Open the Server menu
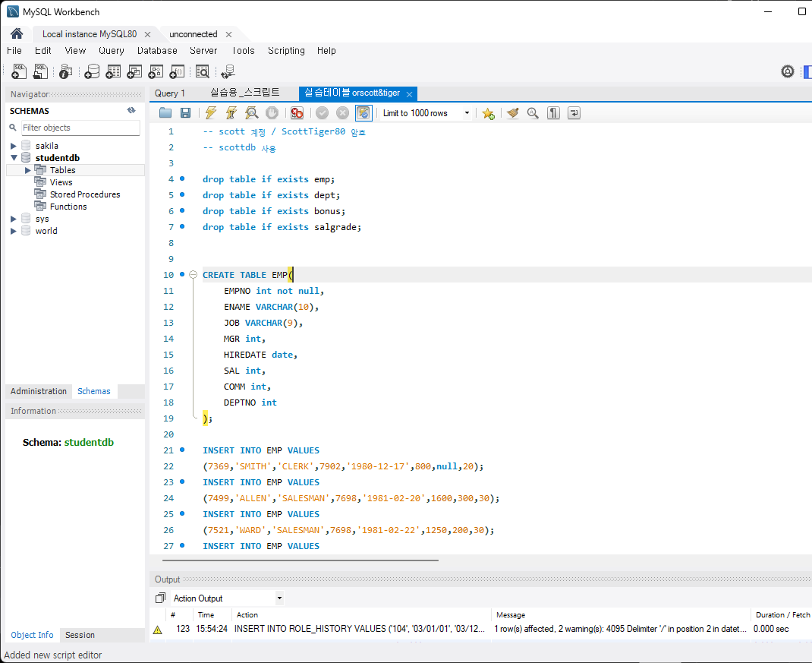The width and height of the screenshot is (812, 663). click(203, 50)
